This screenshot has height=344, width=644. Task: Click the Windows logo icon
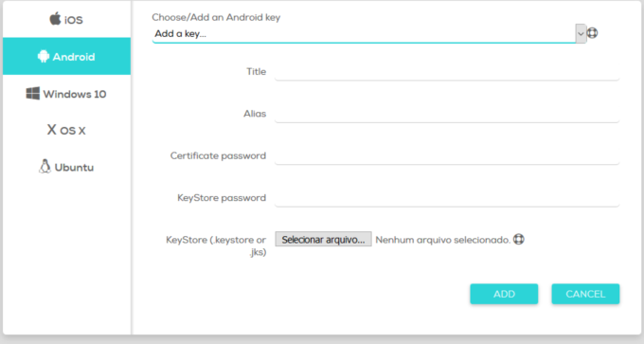(33, 93)
